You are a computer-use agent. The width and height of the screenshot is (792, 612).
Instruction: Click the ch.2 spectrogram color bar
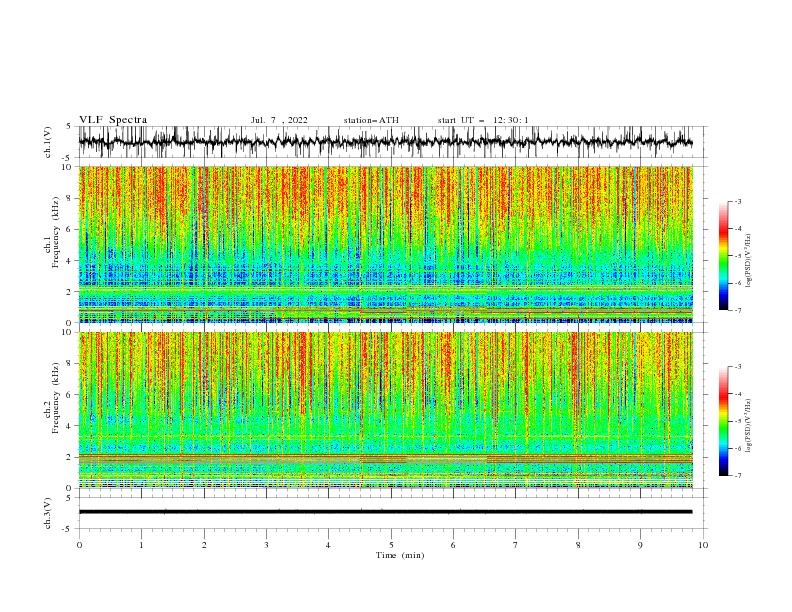tap(723, 421)
